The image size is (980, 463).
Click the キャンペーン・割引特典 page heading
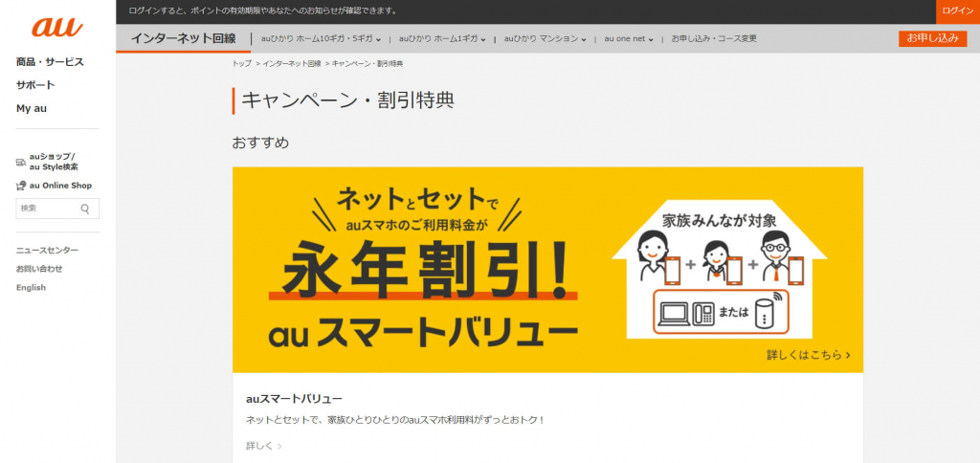pos(347,100)
